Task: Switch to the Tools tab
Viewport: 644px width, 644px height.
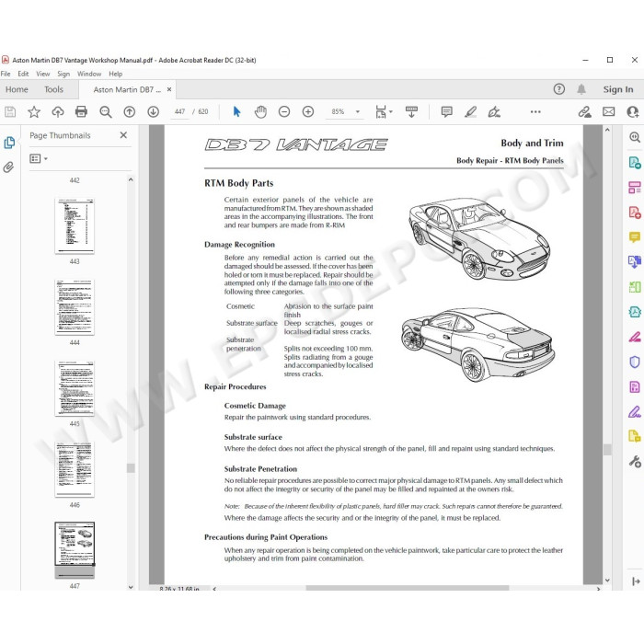Action: (53, 89)
